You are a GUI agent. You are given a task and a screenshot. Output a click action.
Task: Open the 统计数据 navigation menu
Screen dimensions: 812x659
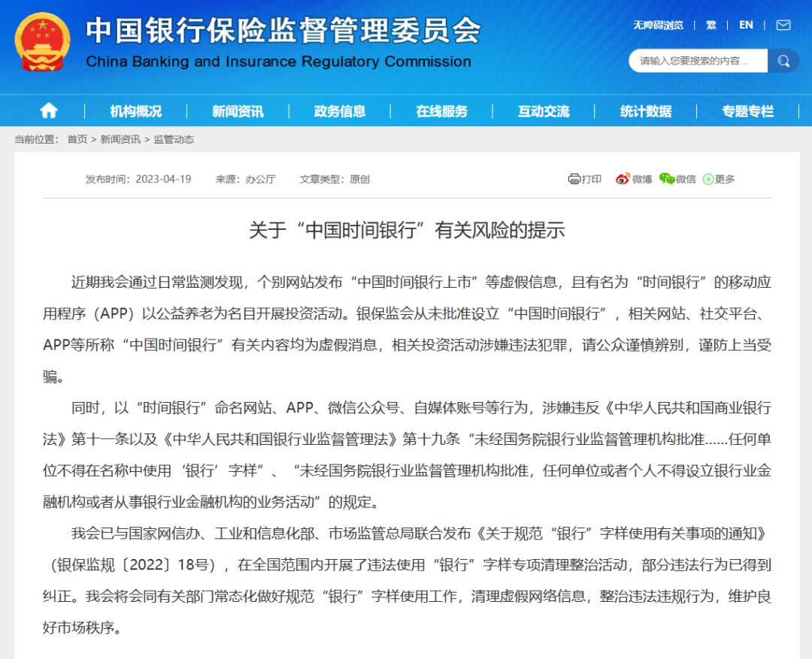[645, 110]
